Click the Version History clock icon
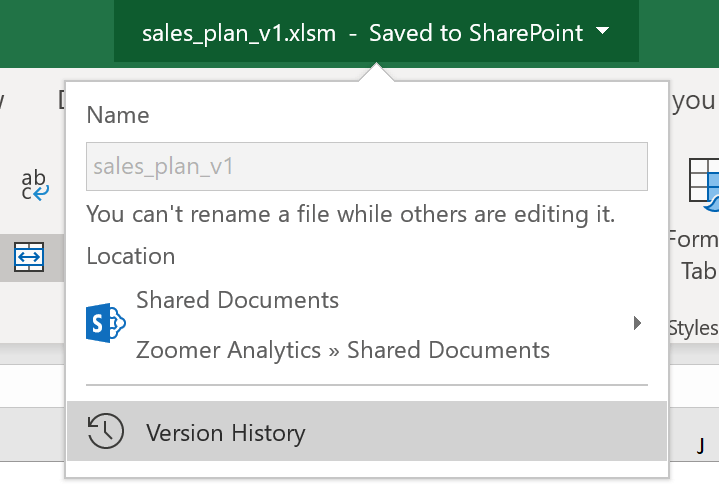 tap(105, 432)
